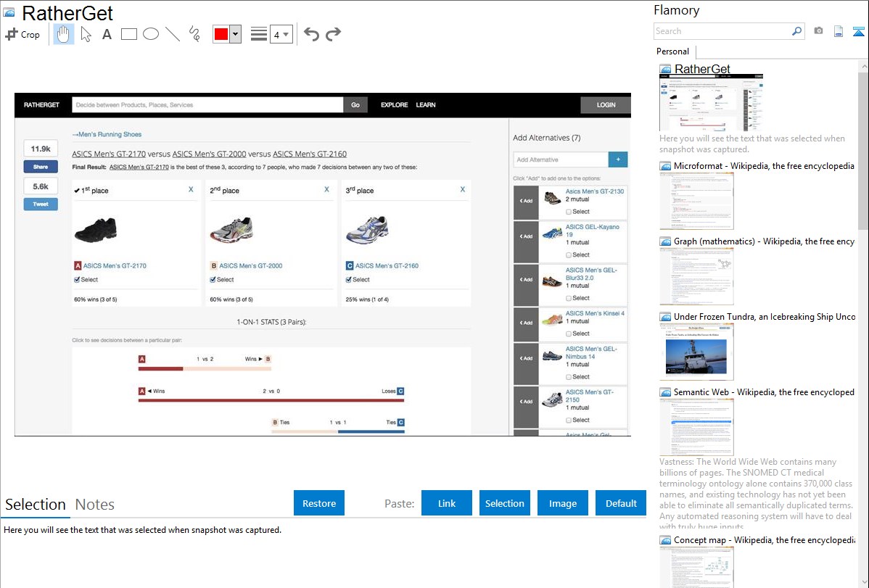869x588 pixels.
Task: Focus the Add Alternative input field
Action: (x=561, y=160)
